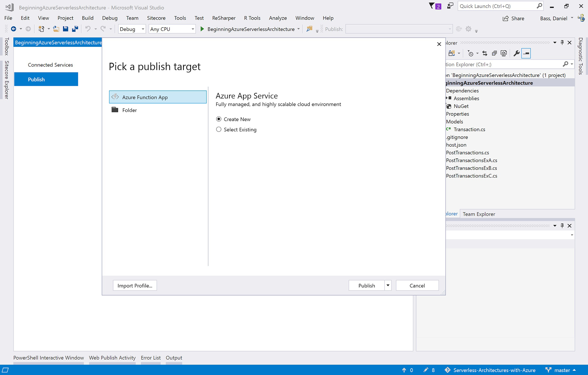
Task: Click the Redo arrow icon
Action: click(x=103, y=29)
